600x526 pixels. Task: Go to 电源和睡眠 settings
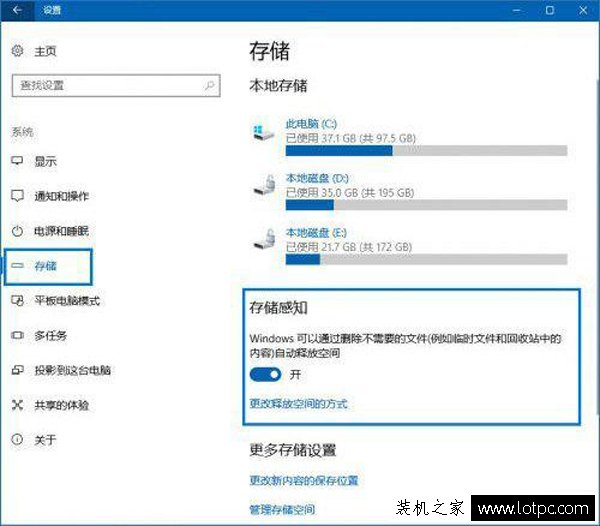pyautogui.click(x=62, y=231)
